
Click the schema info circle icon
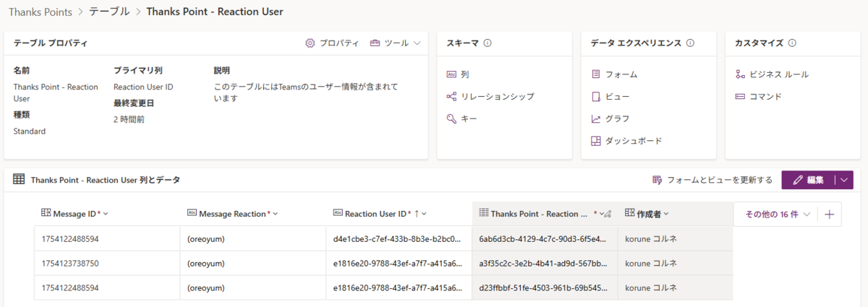tap(488, 43)
